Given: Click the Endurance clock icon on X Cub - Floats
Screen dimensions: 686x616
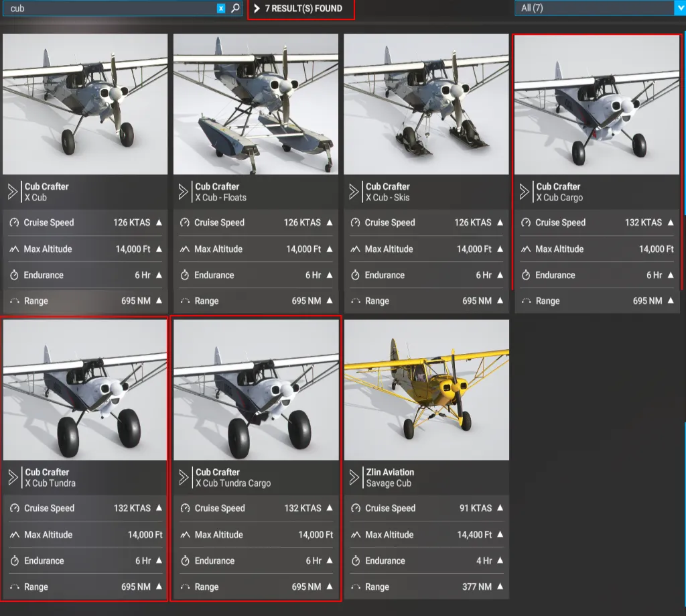Looking at the screenshot, I should (186, 275).
